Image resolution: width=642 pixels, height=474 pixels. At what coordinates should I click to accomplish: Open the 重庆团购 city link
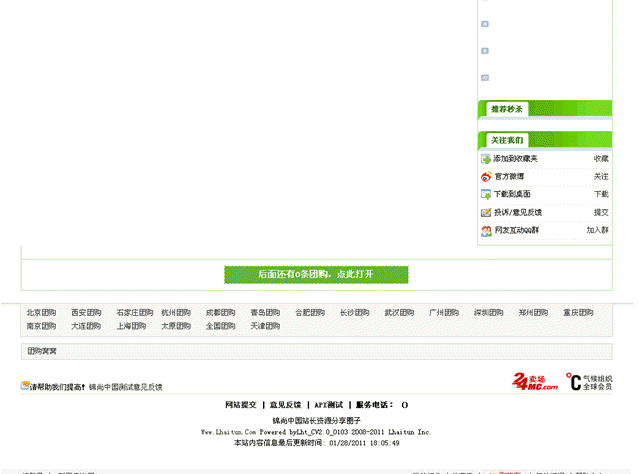(577, 313)
